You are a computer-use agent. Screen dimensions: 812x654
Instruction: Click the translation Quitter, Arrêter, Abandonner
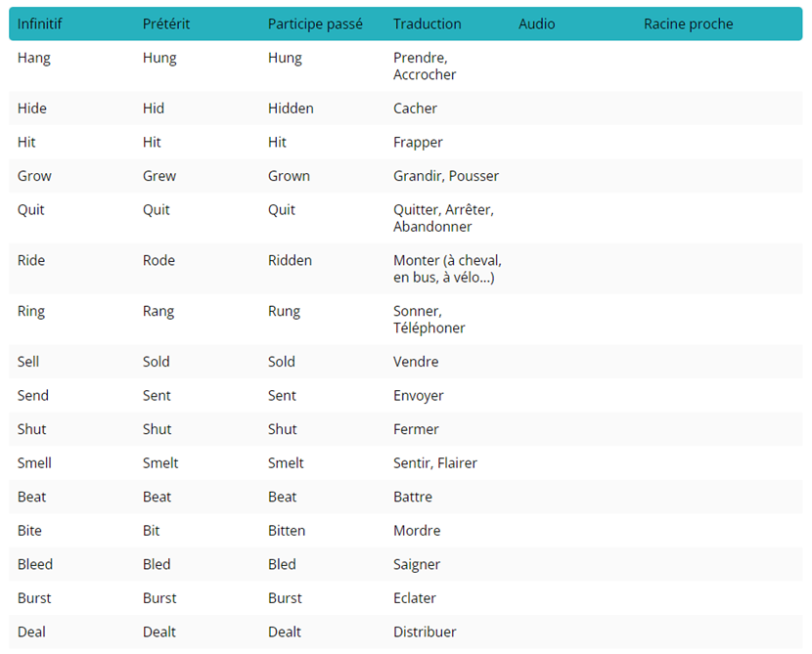tap(443, 218)
